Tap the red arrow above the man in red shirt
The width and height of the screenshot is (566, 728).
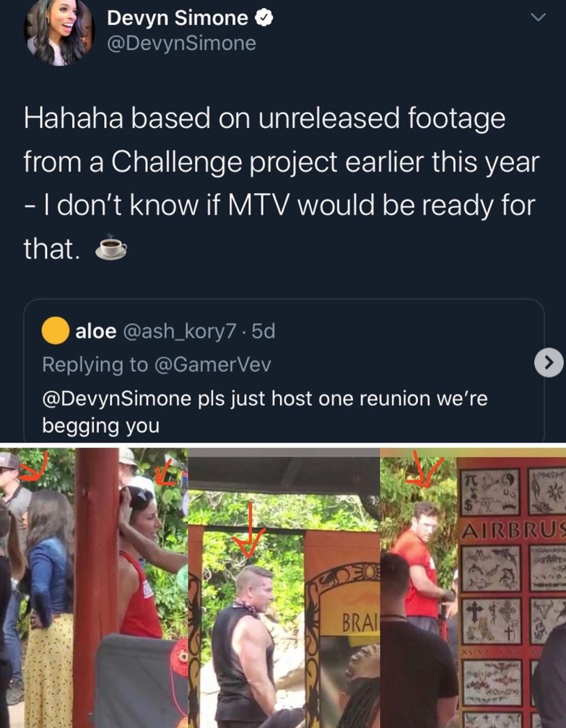tap(424, 469)
